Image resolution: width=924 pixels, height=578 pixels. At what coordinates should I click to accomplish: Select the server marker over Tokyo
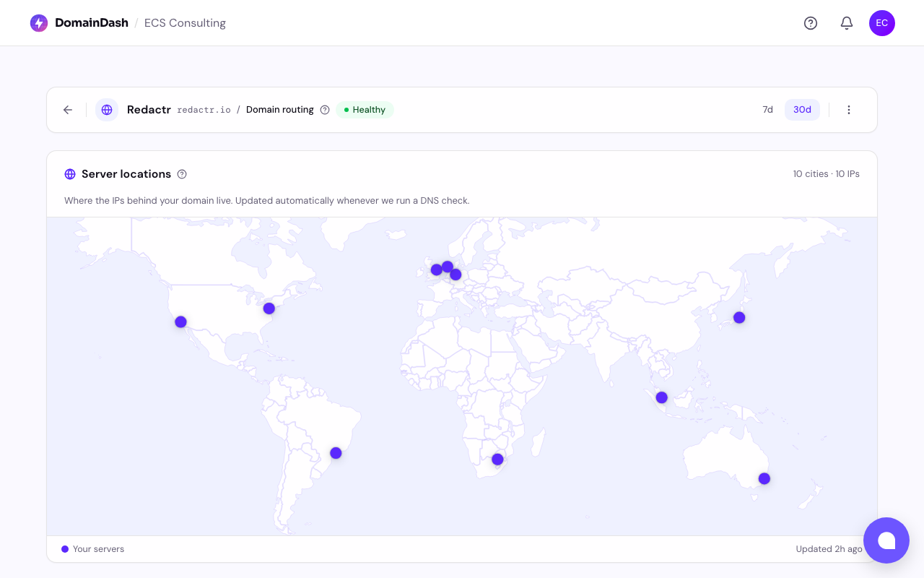[738, 317]
